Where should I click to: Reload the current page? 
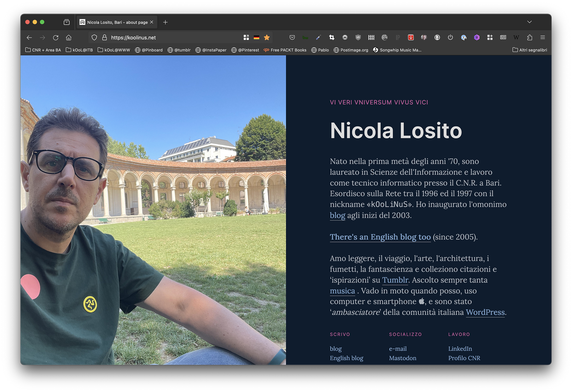click(56, 37)
